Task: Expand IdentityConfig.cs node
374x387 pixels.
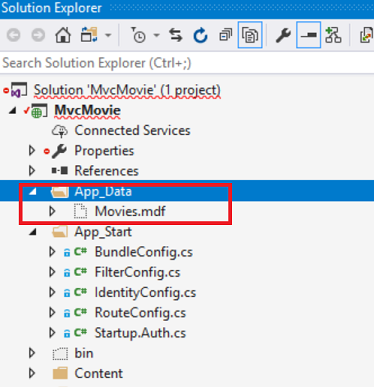Action: coord(52,292)
